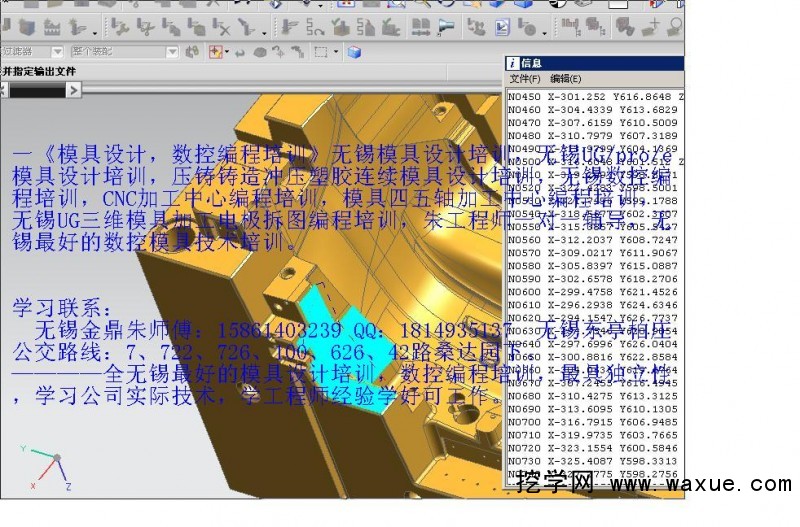Click the gouge check checkmark icon

391,27
